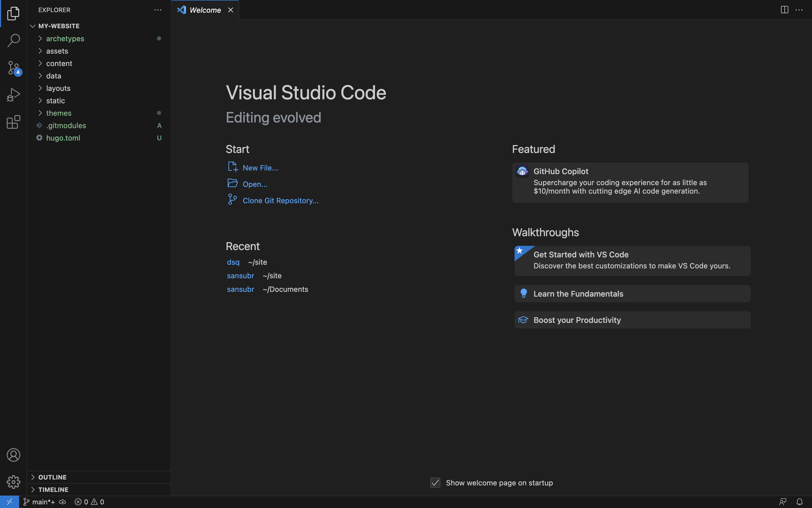
Task: Expand the static folder
Action: point(40,100)
